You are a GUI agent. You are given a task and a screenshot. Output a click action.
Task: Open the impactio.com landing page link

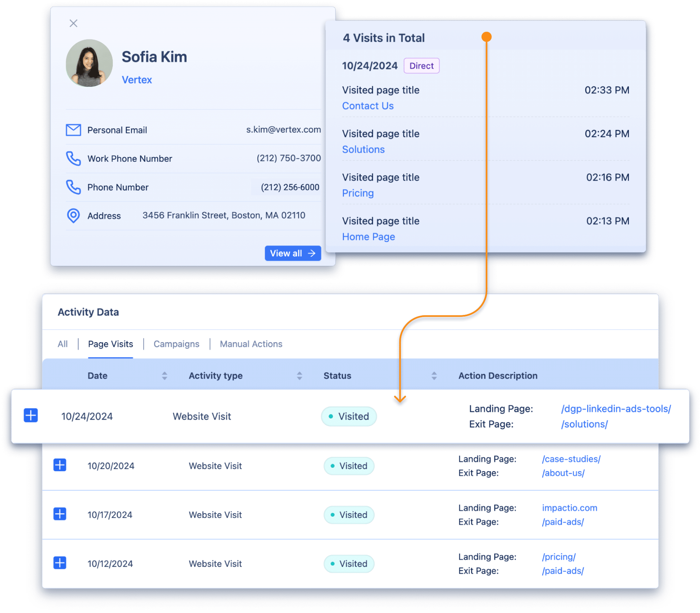(569, 508)
